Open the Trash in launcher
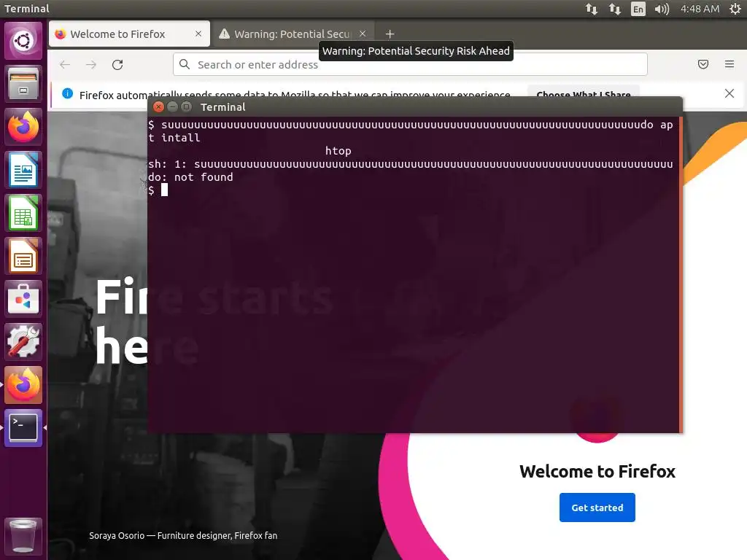The image size is (747, 560). point(23,536)
